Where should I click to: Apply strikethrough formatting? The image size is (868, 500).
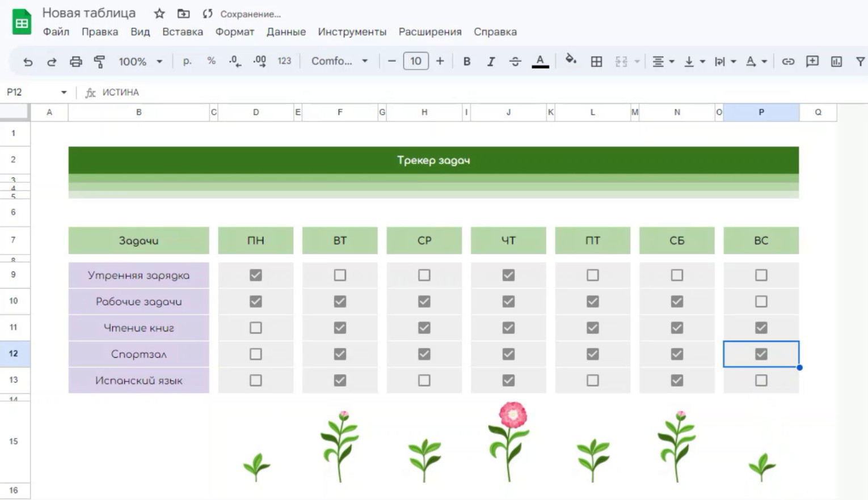(515, 61)
